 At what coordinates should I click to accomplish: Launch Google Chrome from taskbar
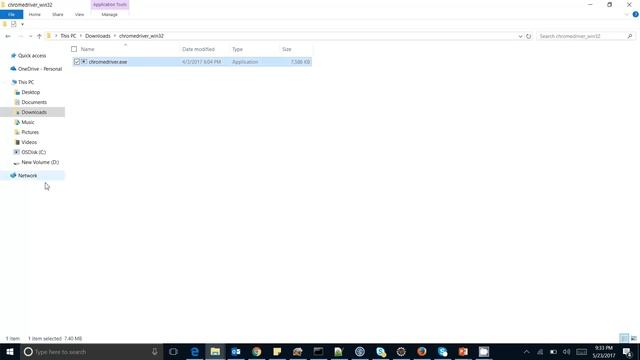(256, 351)
